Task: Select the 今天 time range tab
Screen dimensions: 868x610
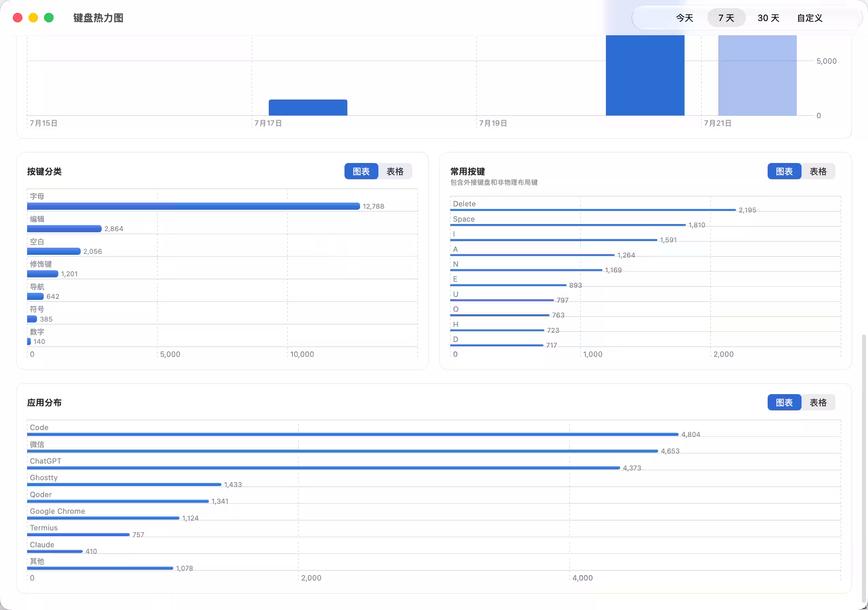Action: (684, 18)
